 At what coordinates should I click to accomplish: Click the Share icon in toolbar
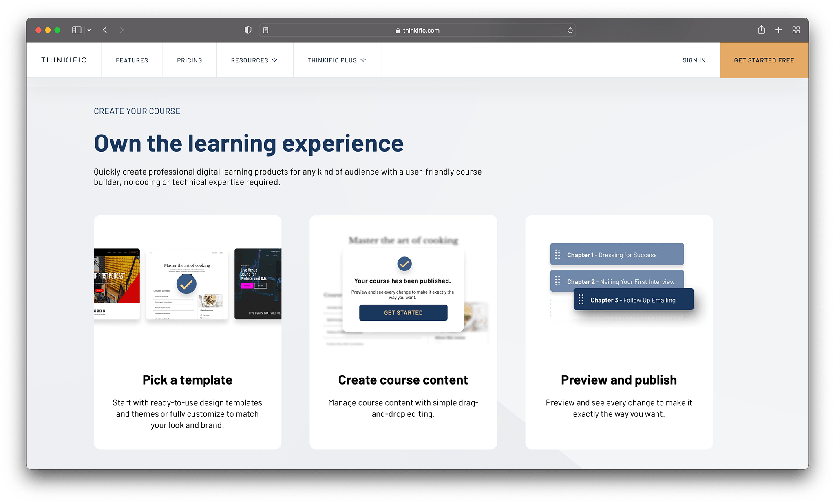(761, 30)
